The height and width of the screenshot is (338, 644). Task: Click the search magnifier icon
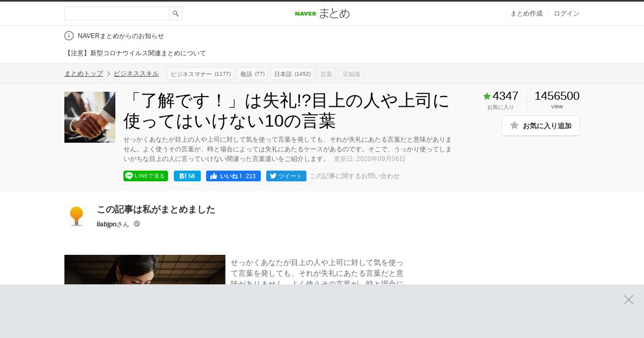click(x=175, y=13)
